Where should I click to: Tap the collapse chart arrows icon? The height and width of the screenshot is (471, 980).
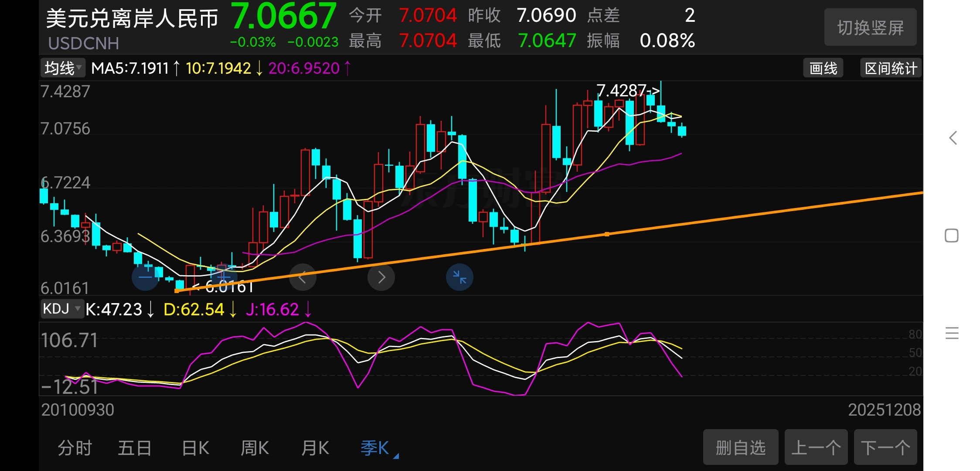[459, 277]
